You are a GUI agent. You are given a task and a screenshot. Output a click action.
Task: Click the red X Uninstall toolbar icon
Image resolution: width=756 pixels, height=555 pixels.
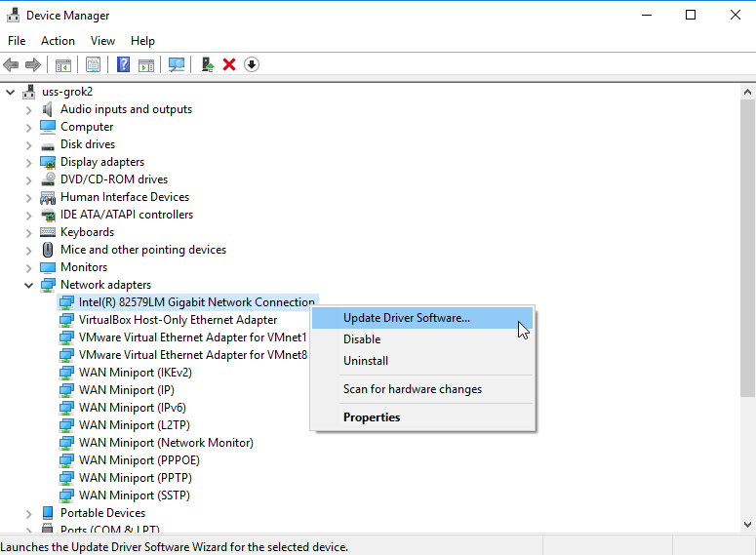click(229, 64)
